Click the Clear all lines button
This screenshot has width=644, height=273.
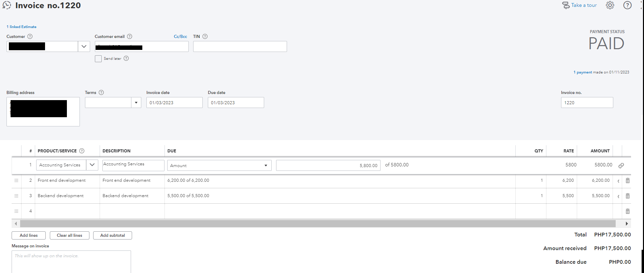[x=70, y=235]
